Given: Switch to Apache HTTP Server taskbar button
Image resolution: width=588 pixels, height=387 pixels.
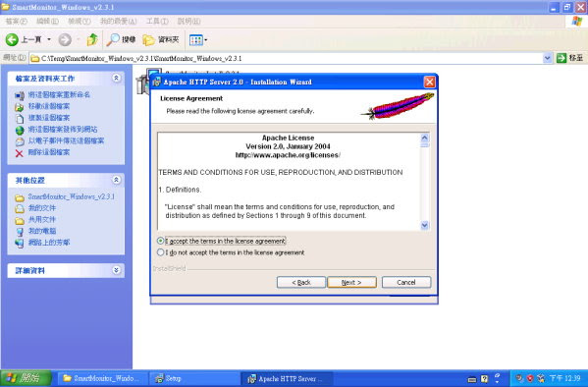Looking at the screenshot, I should 287,378.
